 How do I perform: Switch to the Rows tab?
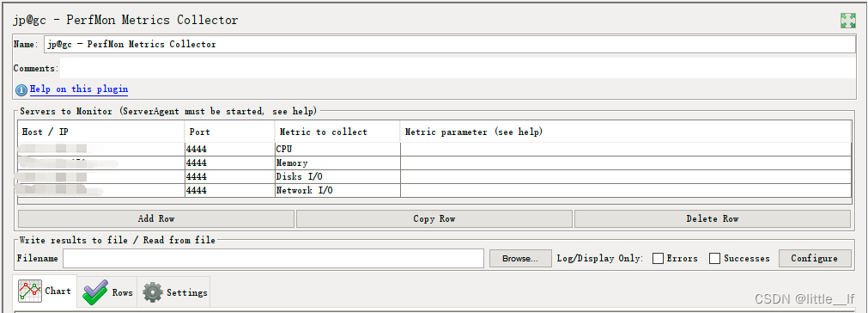click(107, 292)
